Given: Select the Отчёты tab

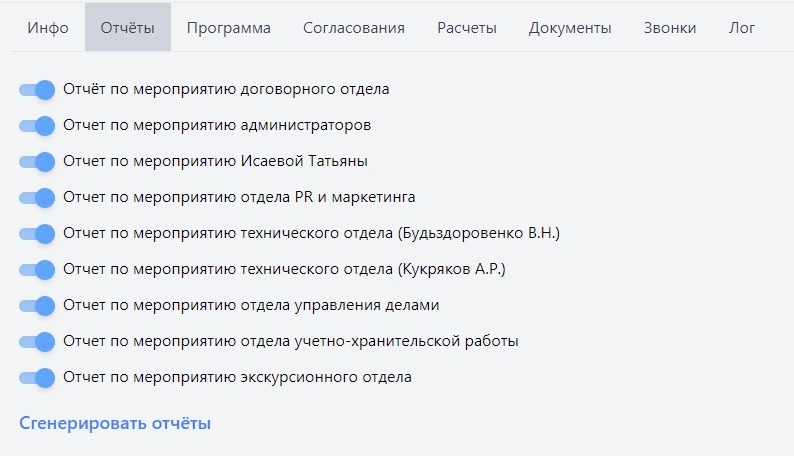Looking at the screenshot, I should point(128,28).
